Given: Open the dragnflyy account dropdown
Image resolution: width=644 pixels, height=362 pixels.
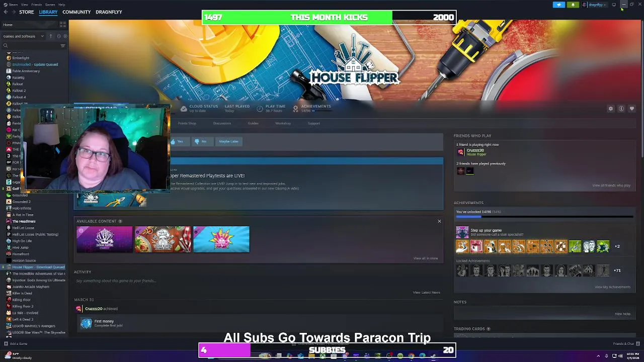Looking at the screenshot, I should click(x=595, y=5).
